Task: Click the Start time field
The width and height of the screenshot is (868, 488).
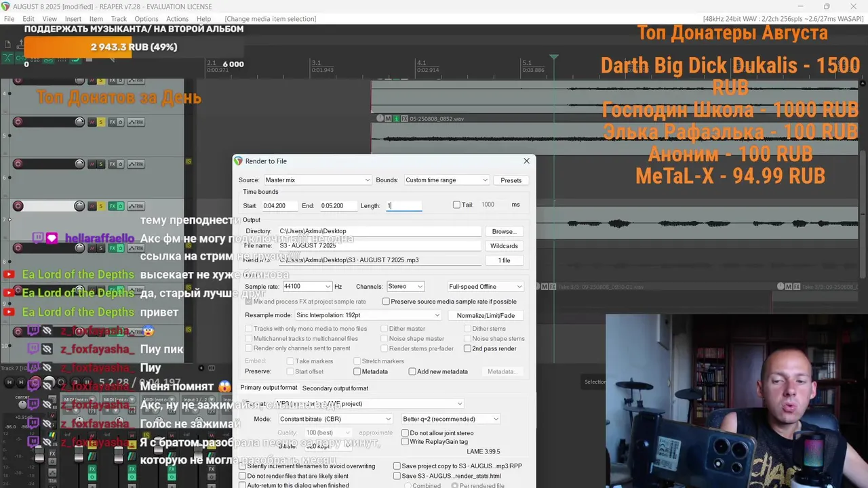Action: 279,205
